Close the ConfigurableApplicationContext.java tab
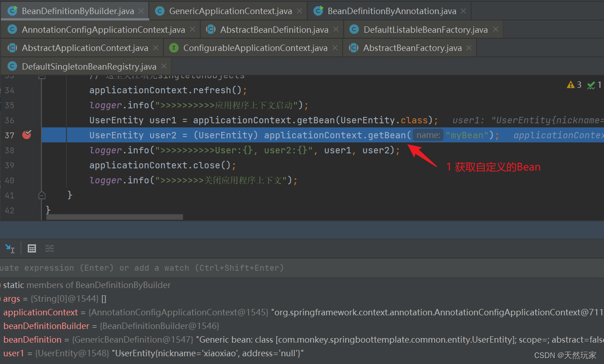The image size is (604, 364). tap(335, 48)
